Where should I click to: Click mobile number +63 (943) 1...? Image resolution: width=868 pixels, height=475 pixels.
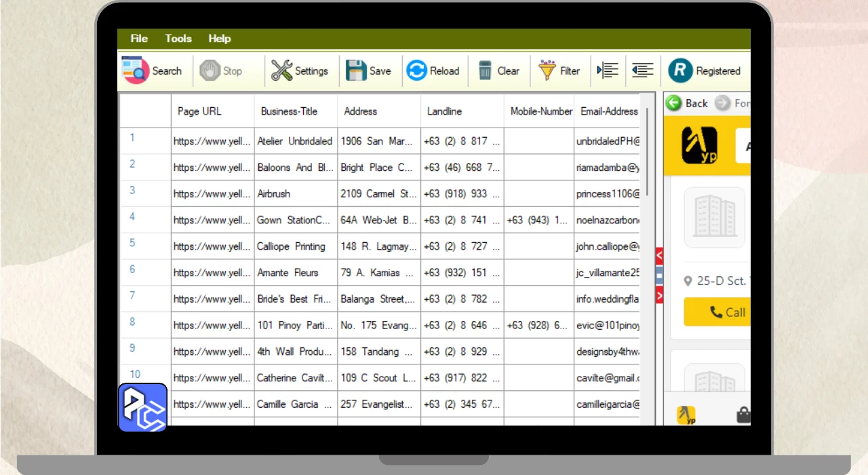[x=539, y=220]
